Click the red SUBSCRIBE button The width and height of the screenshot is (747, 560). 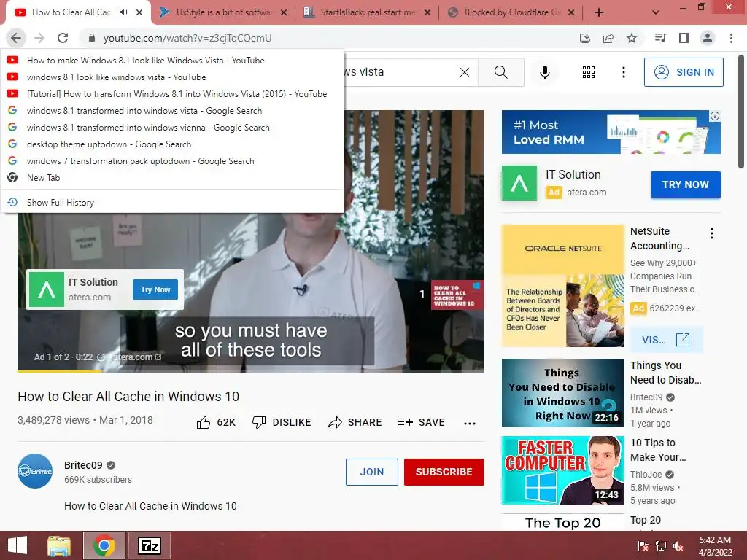(444, 472)
